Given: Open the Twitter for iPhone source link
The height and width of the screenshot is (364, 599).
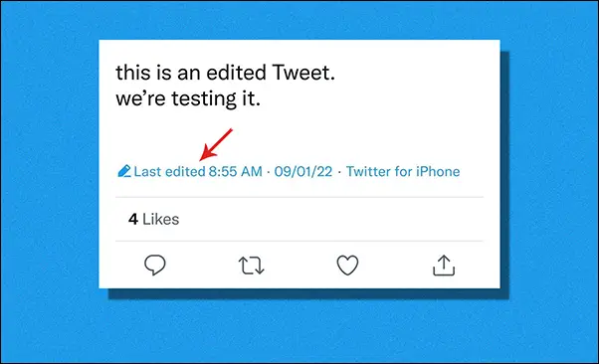Looking at the screenshot, I should click(403, 171).
